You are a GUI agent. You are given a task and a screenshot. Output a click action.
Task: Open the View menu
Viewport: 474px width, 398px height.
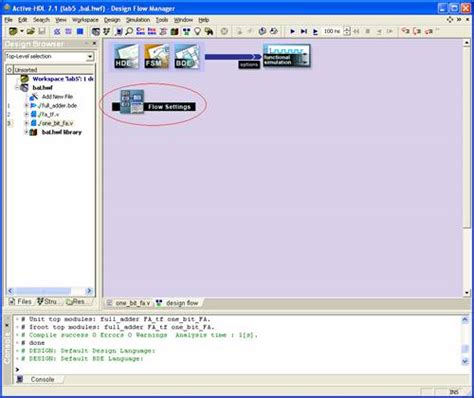point(61,20)
